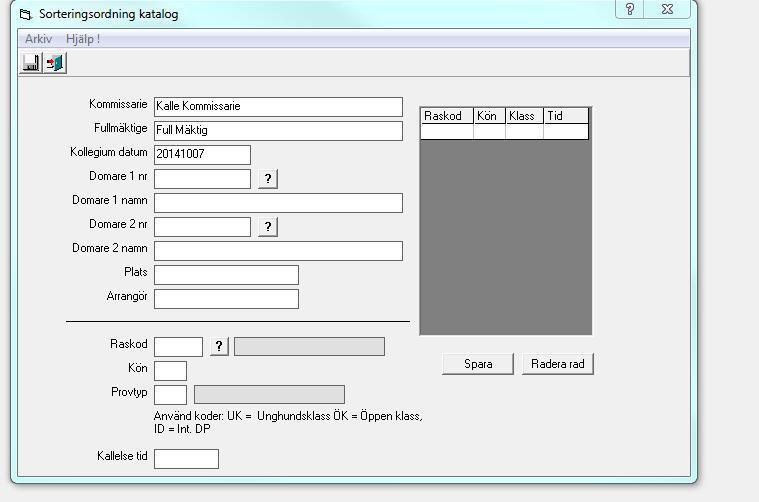Click the "Kollegium datum" label
759x502 pixels.
point(108,152)
